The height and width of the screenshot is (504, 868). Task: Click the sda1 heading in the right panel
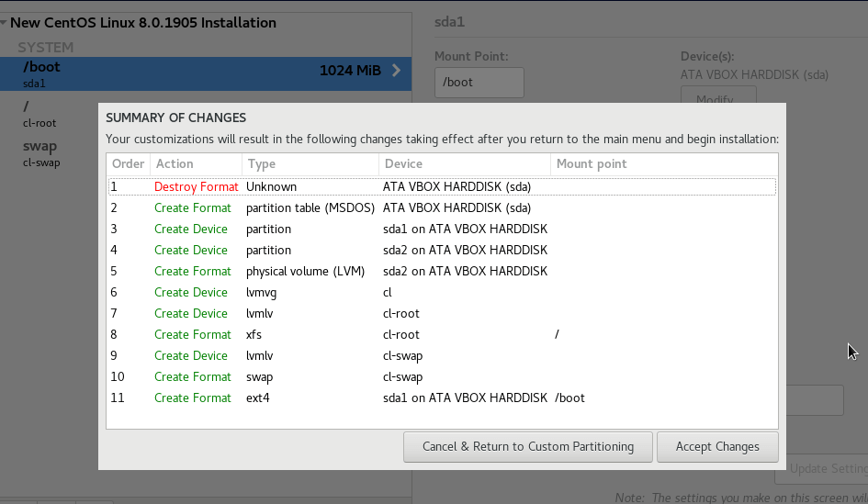click(449, 22)
